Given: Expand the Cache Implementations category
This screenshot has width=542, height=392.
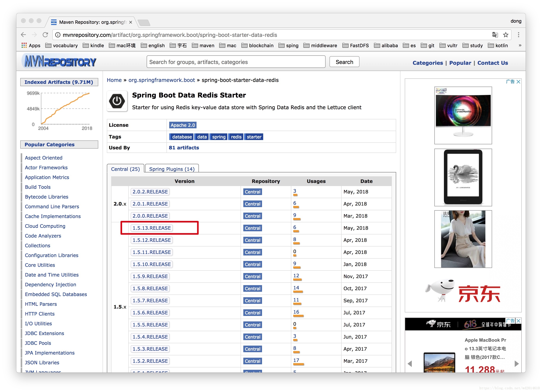Looking at the screenshot, I should [x=50, y=216].
